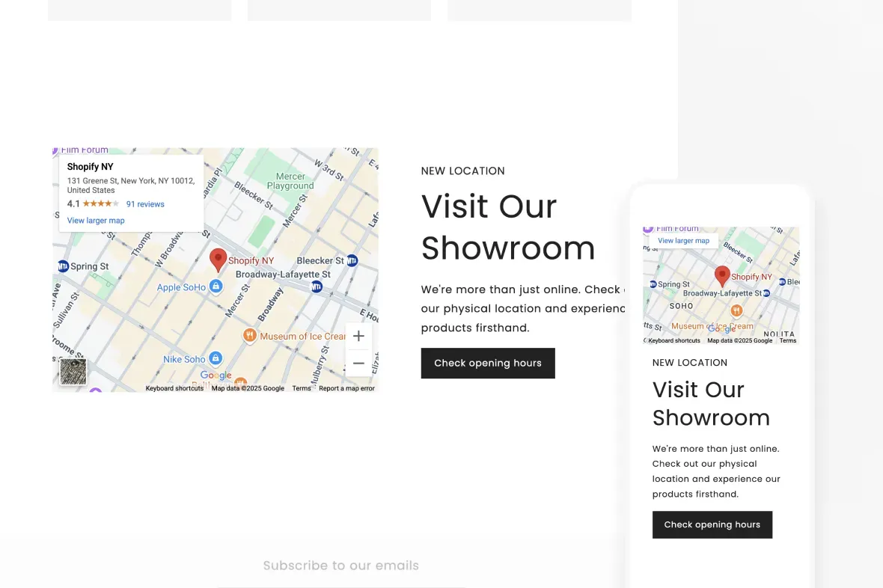The image size is (883, 588).
Task: Click the Shopify NY title in info card
Action: point(90,167)
